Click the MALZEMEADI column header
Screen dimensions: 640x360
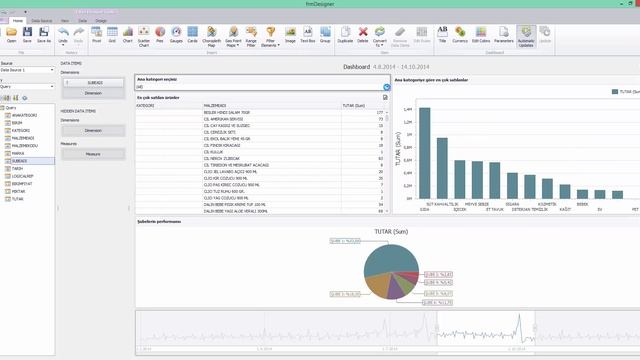pyautogui.click(x=272, y=106)
